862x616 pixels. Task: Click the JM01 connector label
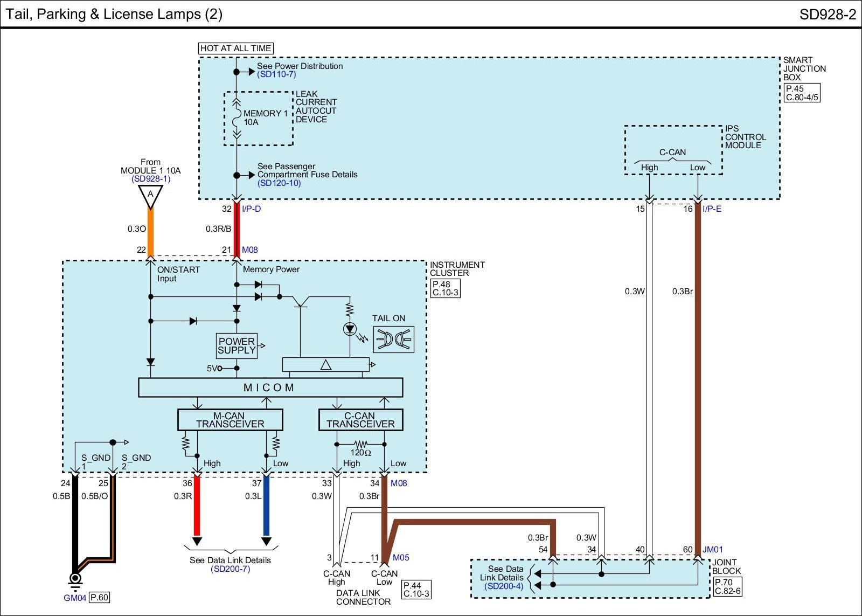coord(713,550)
